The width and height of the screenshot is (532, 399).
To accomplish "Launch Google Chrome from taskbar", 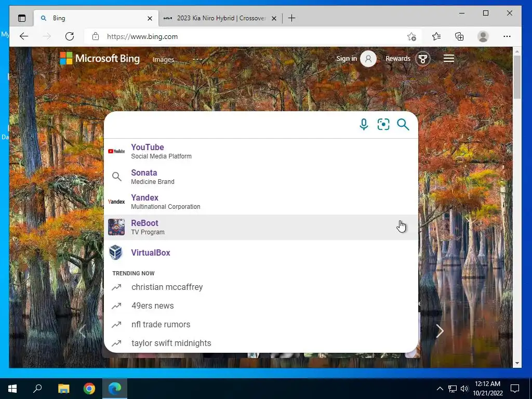I will (x=89, y=389).
